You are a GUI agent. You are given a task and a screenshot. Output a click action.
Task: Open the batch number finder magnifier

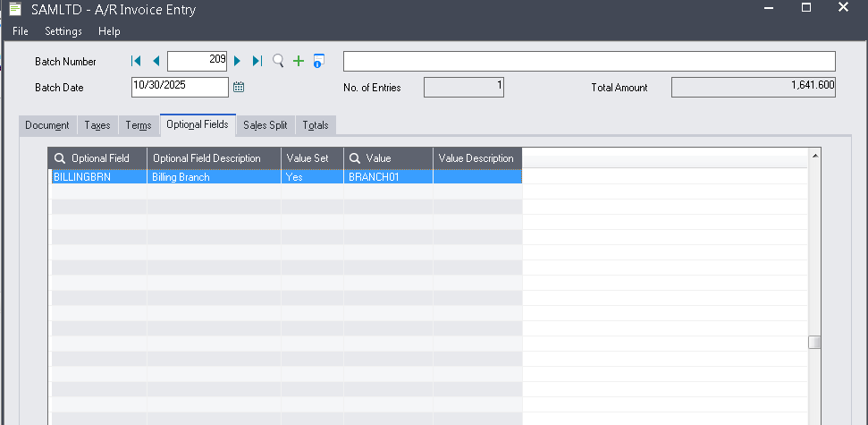pyautogui.click(x=278, y=61)
